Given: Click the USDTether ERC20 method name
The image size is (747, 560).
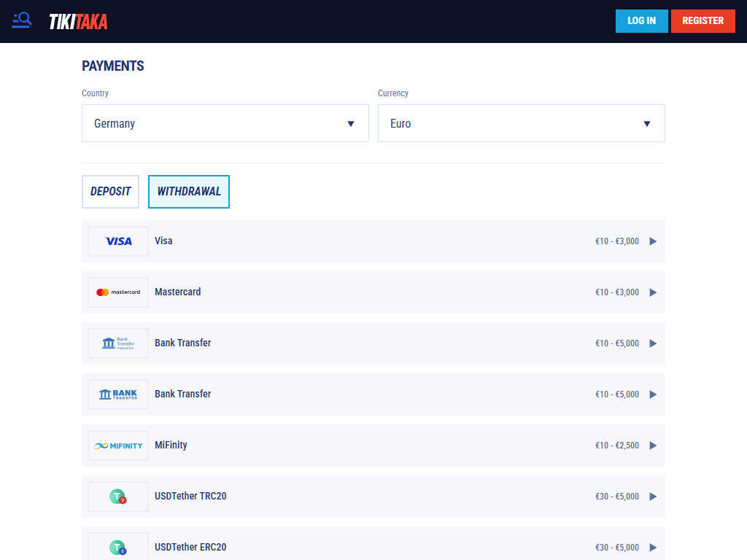Looking at the screenshot, I should pyautogui.click(x=190, y=547).
